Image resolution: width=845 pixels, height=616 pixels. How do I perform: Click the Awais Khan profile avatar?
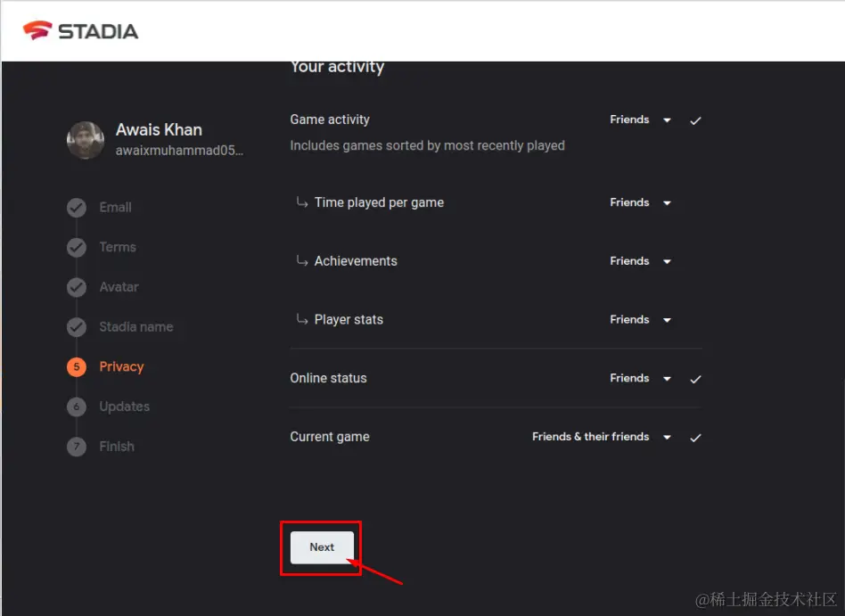point(86,140)
